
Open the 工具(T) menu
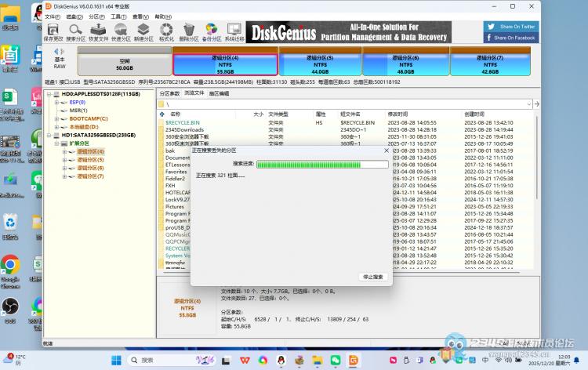[x=118, y=16]
